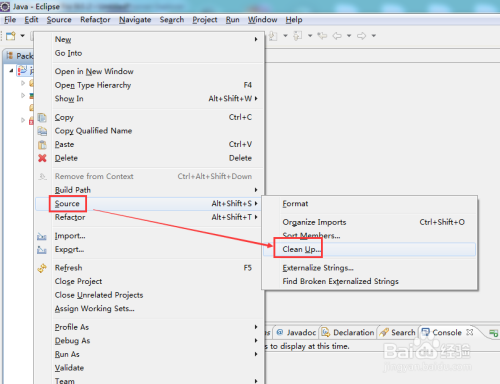Open the Help menu
This screenshot has width=500, height=384.
[294, 20]
